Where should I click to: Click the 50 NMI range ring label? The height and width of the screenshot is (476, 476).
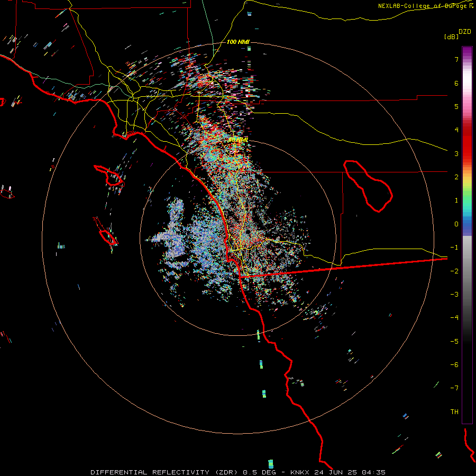238,140
